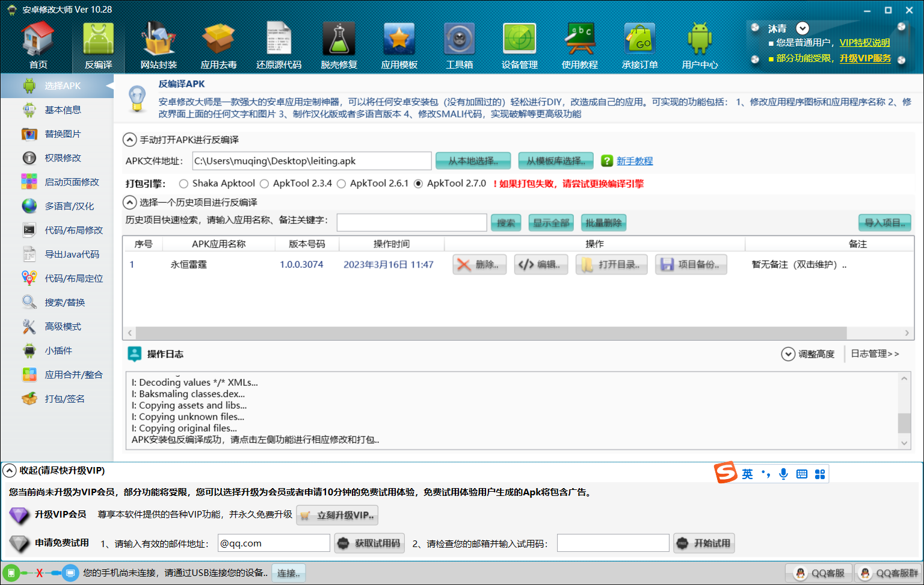Click the 从模板库选择 button
Screen dimensions: 924x585
[x=556, y=161]
